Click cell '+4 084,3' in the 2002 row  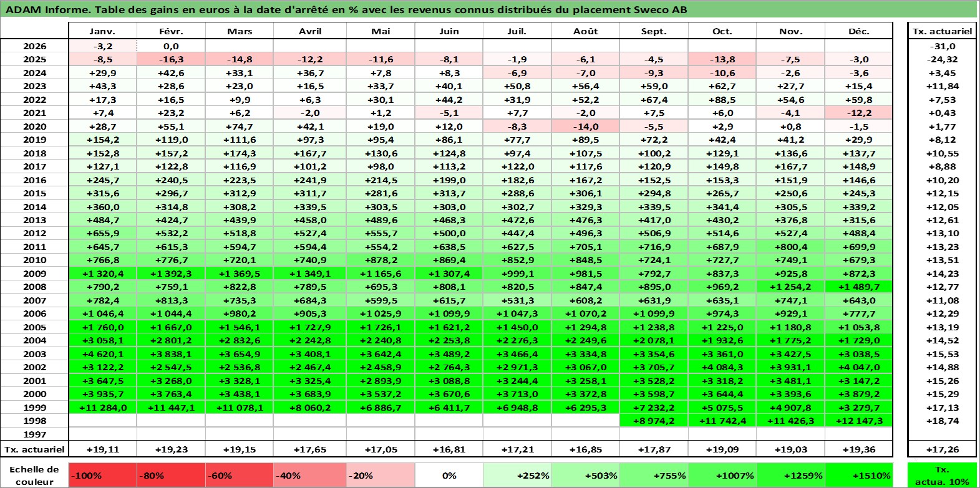(x=722, y=367)
